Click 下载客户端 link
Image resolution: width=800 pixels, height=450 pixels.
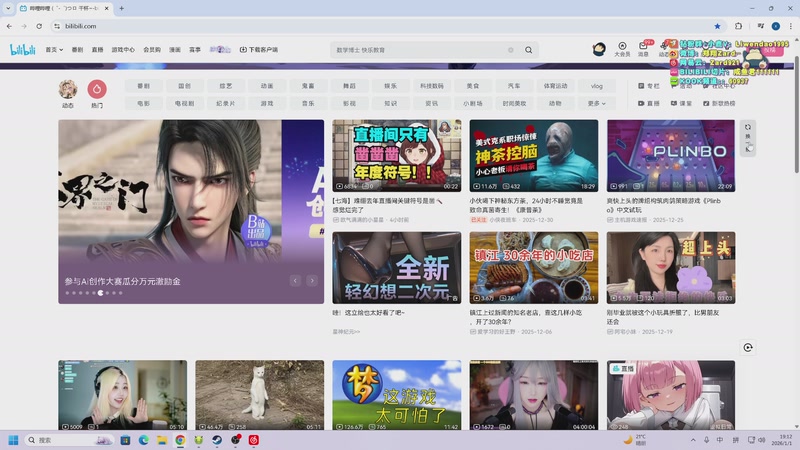click(x=259, y=49)
